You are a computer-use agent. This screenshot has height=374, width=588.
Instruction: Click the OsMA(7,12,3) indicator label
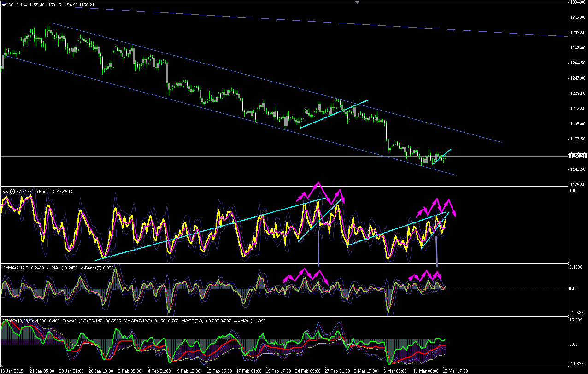tap(15, 267)
